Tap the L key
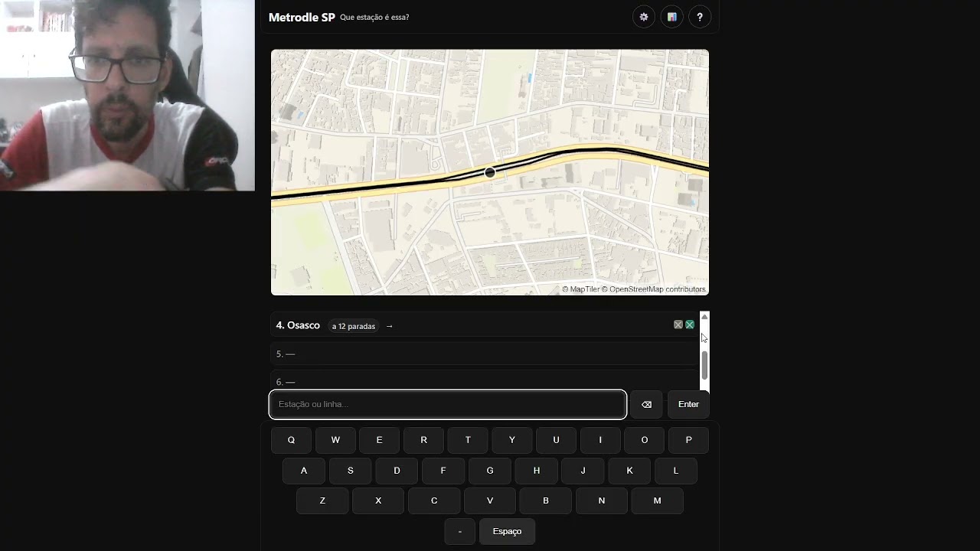980x551 pixels. click(x=675, y=471)
